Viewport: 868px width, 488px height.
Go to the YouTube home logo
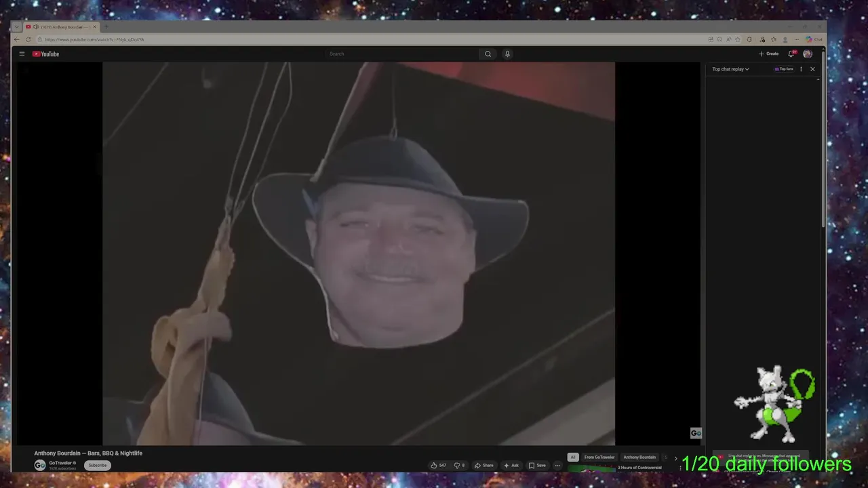(46, 54)
